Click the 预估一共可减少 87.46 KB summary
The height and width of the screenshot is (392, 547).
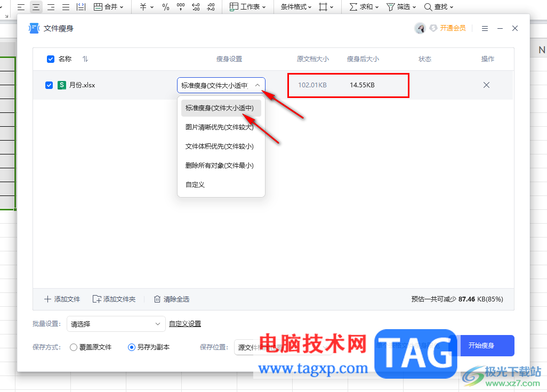(457, 299)
